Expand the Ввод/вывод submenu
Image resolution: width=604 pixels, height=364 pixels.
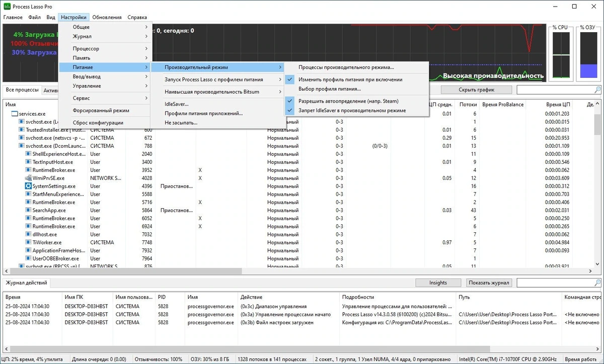tap(105, 76)
